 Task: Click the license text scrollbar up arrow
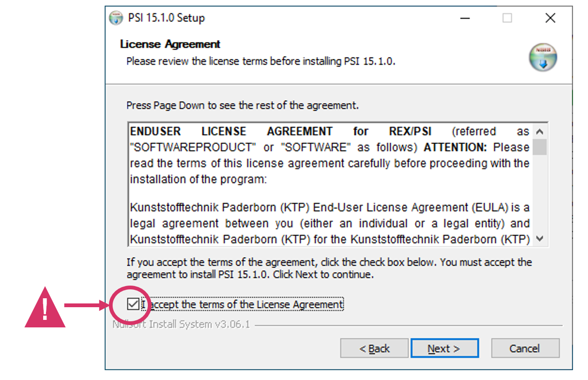[540, 132]
